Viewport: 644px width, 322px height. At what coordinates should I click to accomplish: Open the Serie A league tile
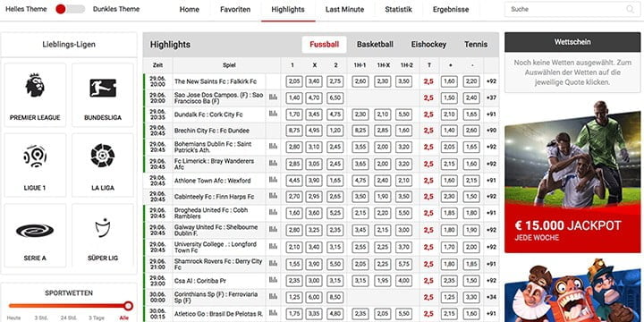point(35,235)
